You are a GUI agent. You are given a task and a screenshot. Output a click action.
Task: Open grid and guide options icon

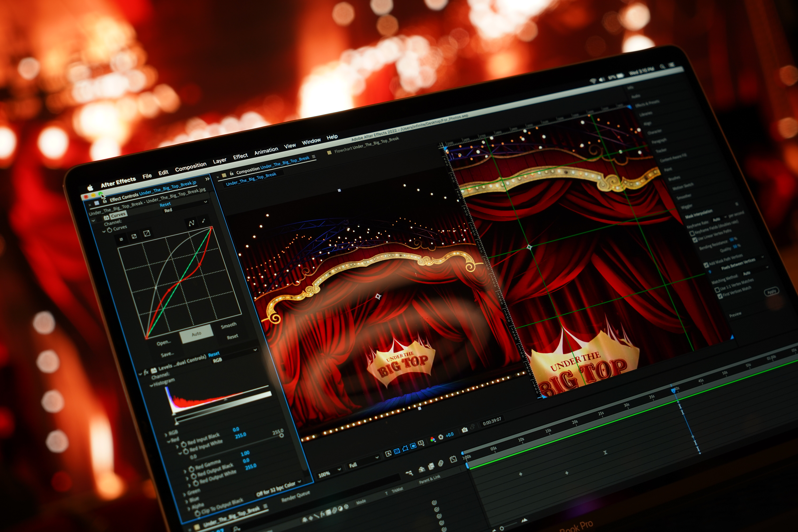[421, 443]
